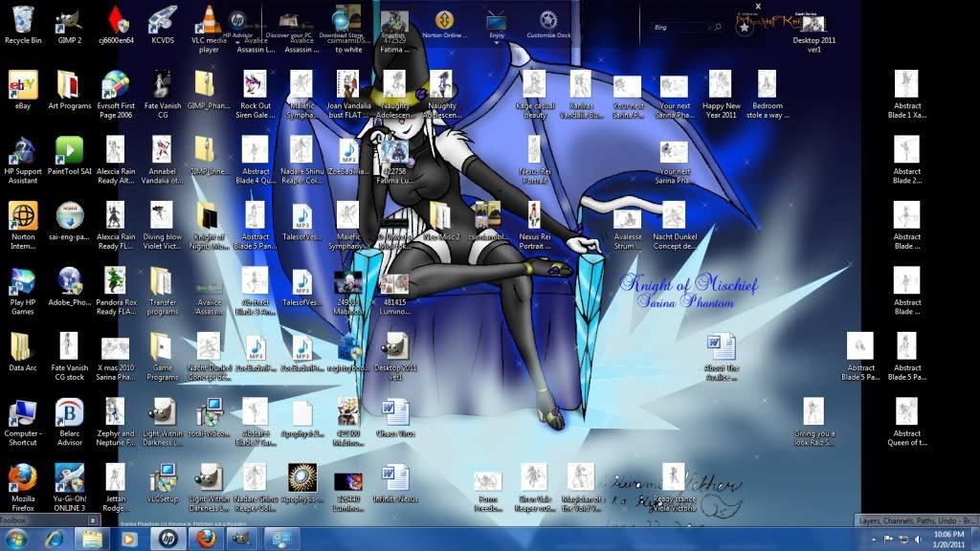980x551 pixels.
Task: Expand the Enjoy menu in the dock
Action: (x=497, y=24)
